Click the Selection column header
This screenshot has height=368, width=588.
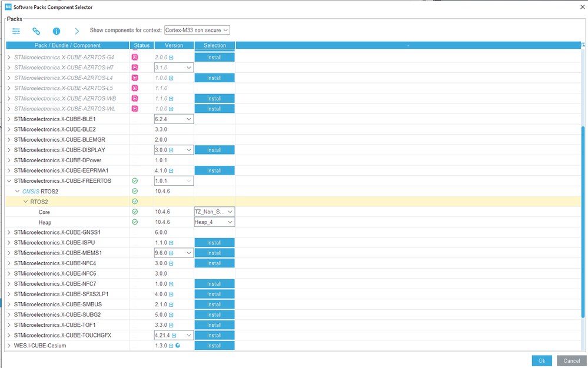click(x=214, y=45)
